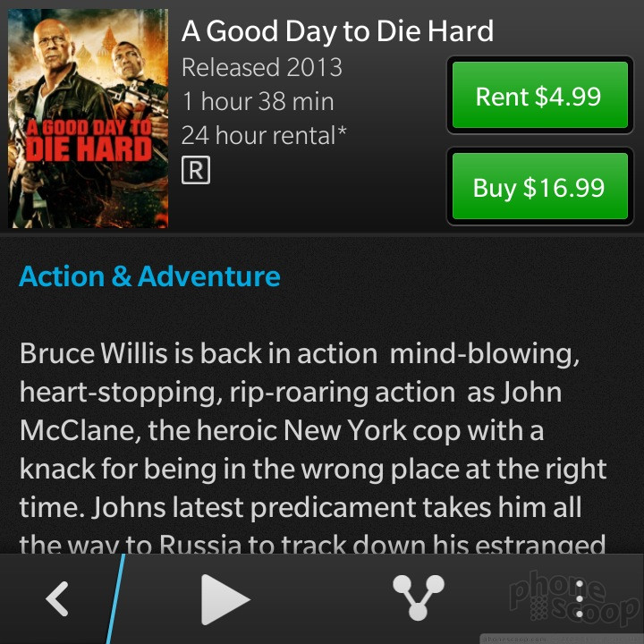The image size is (644, 644).
Task: Open the share icon
Action: (418, 597)
